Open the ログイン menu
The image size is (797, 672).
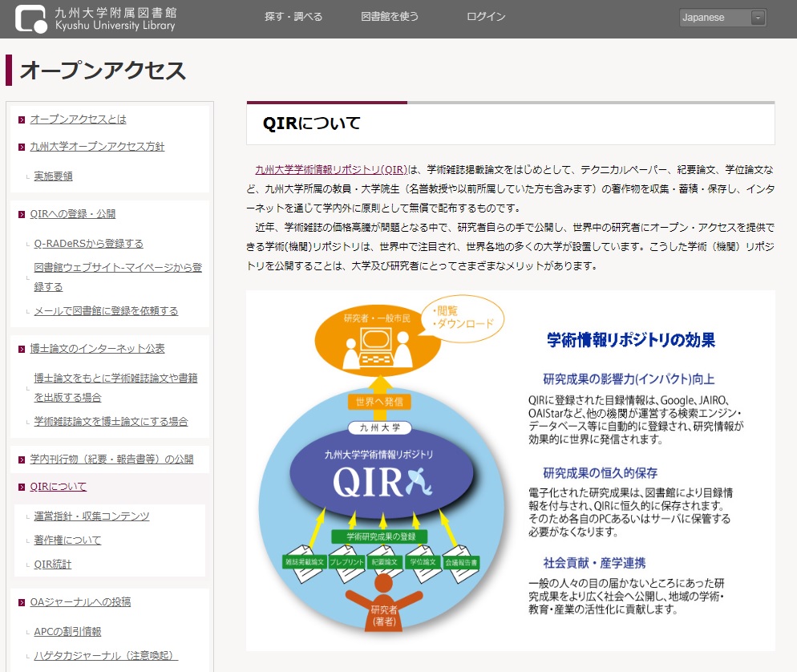point(486,17)
